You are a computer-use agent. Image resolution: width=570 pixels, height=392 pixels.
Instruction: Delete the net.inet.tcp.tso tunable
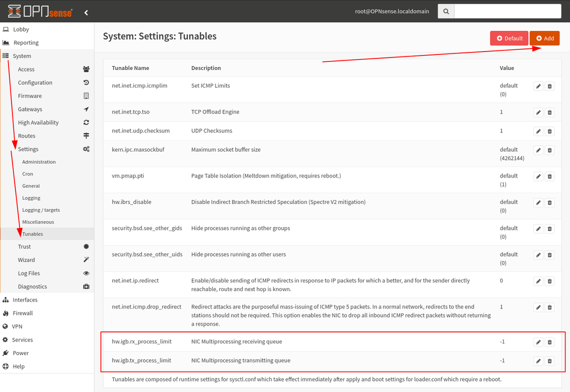pos(549,112)
